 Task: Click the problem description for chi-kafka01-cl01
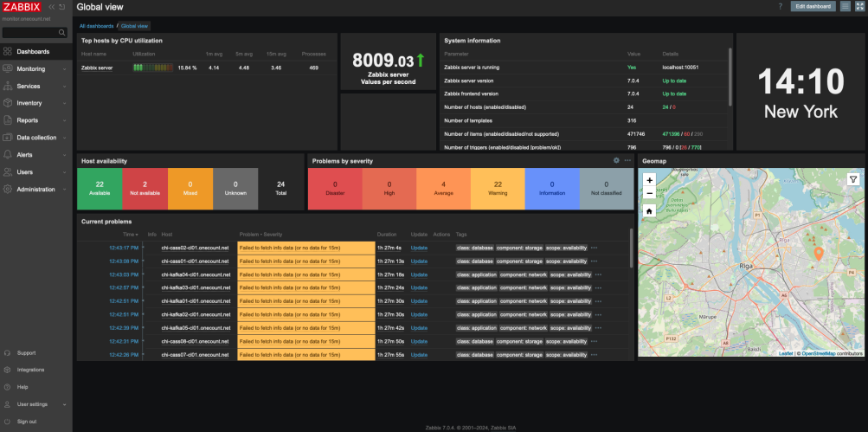point(290,301)
